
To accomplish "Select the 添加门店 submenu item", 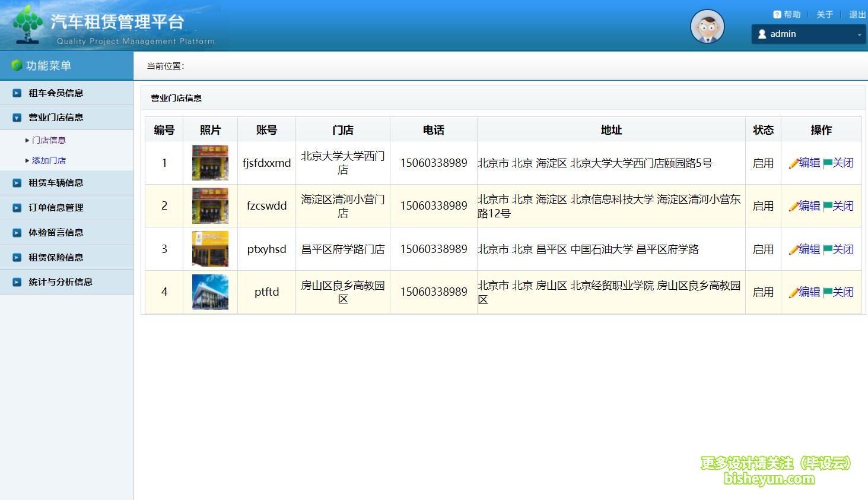I will [x=49, y=160].
